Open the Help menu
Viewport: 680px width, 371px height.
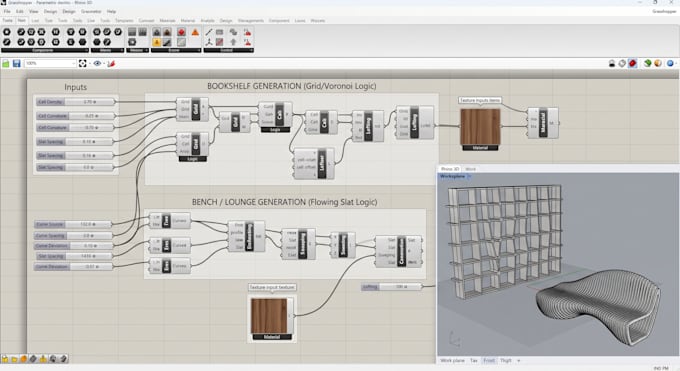111,11
